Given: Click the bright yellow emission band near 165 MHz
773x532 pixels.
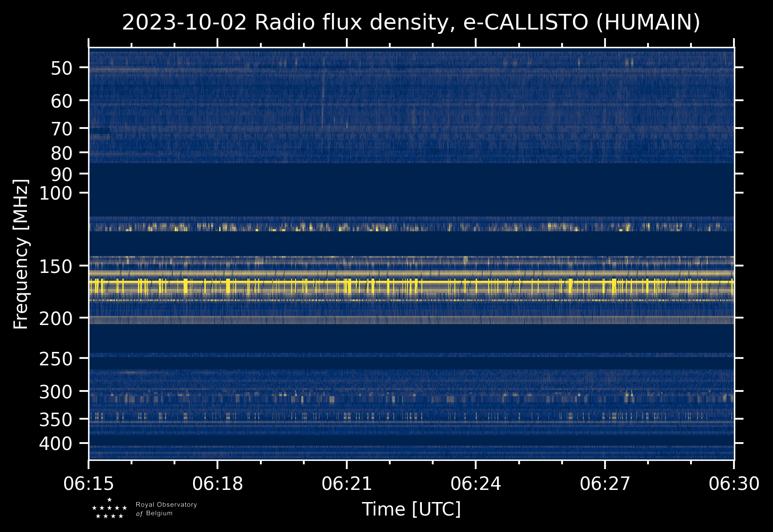Looking at the screenshot, I should [x=411, y=282].
